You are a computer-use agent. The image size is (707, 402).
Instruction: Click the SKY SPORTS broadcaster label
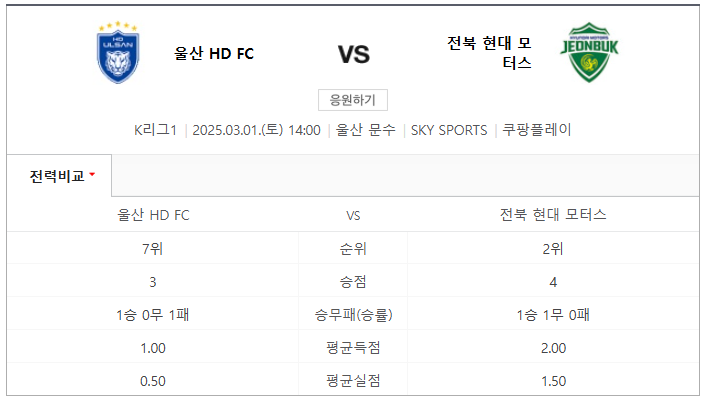449,130
